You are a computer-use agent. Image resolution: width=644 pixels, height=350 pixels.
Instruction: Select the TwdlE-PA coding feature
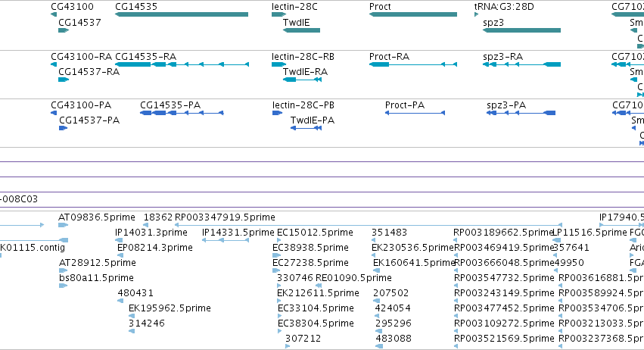[306, 128]
